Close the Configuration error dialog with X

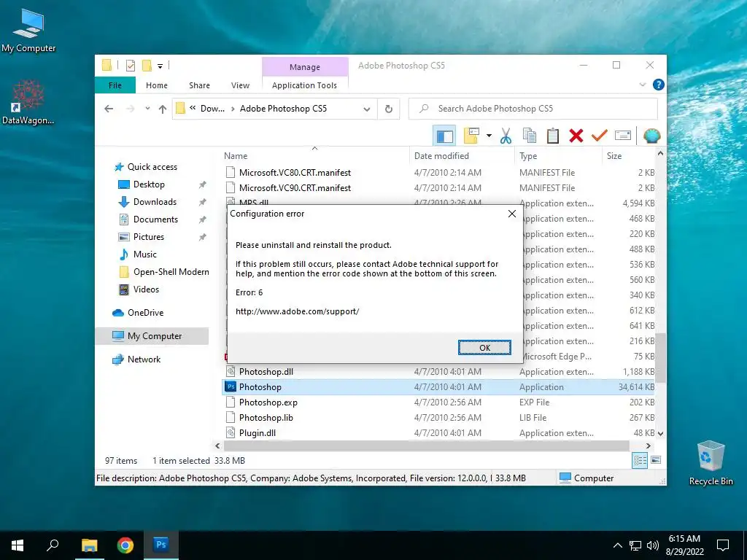[512, 214]
